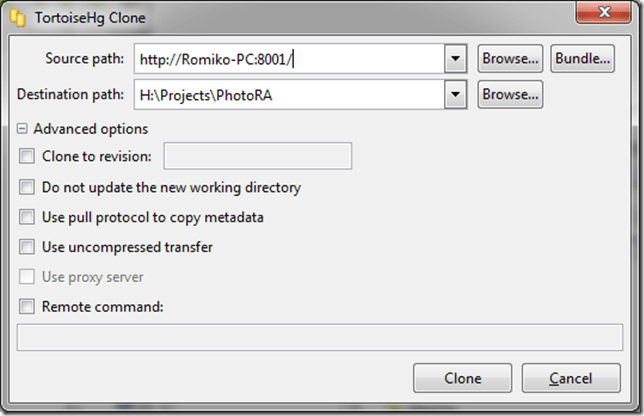Collapse the Advanced options section

[x=23, y=129]
